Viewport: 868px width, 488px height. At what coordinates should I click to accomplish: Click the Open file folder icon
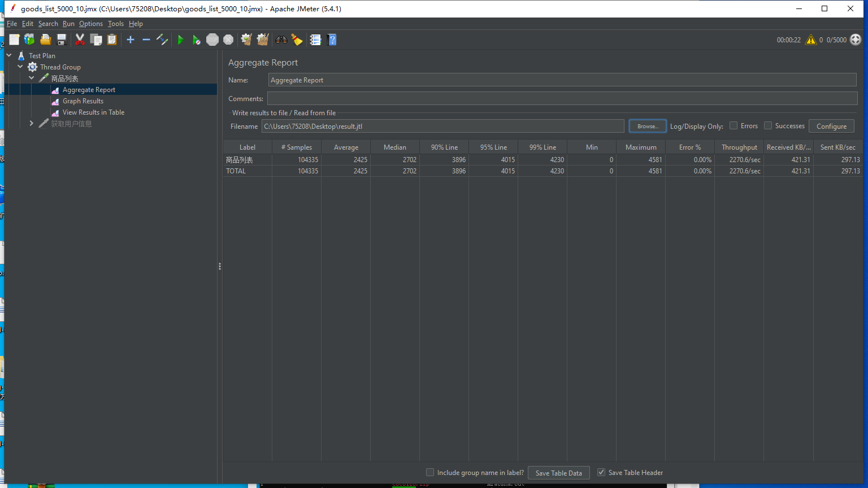click(x=46, y=40)
